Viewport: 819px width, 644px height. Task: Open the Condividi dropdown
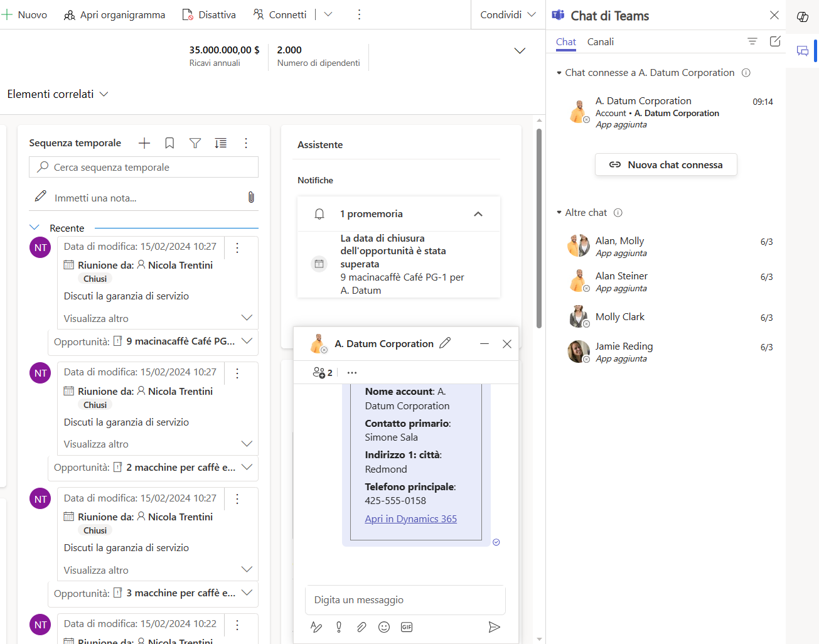508,14
